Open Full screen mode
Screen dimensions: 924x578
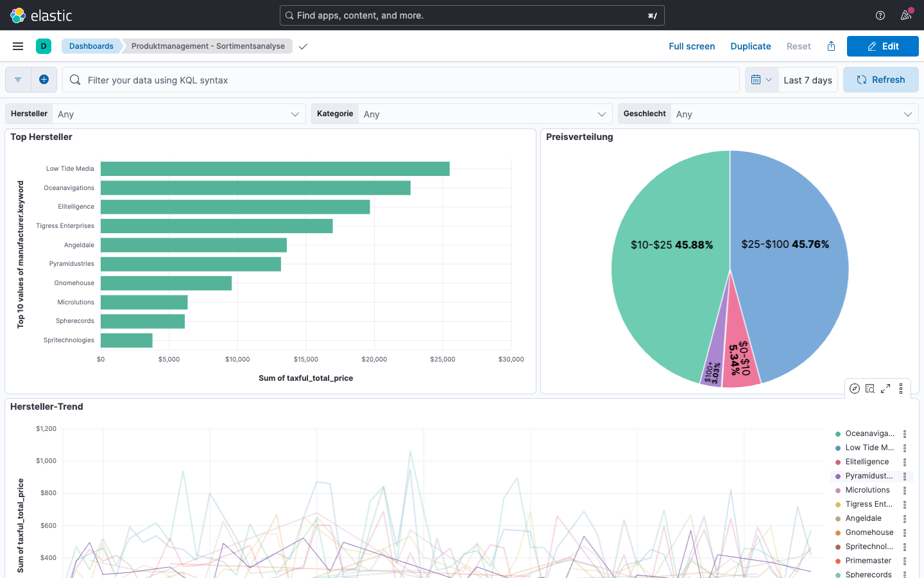click(x=692, y=46)
